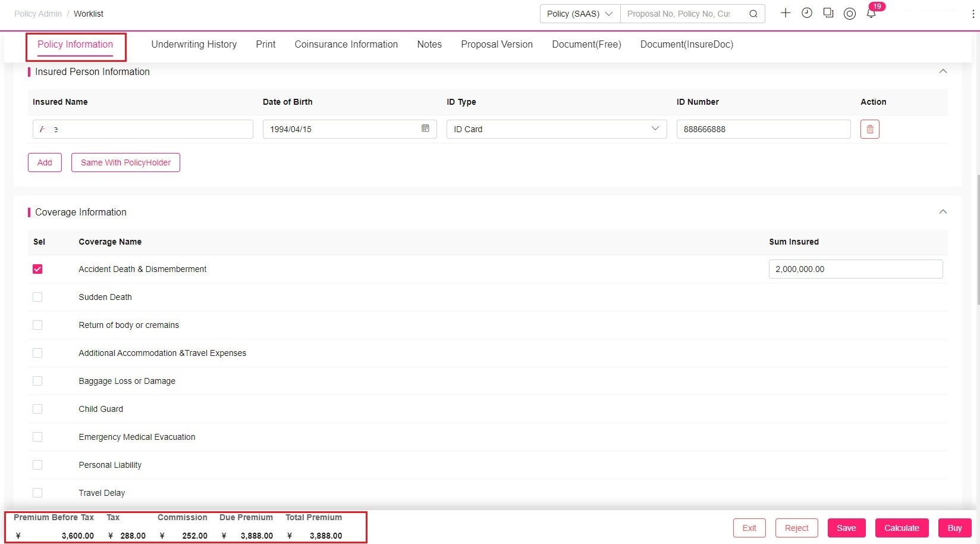Go to the Print tab
The height and width of the screenshot is (544, 980).
(x=266, y=45)
